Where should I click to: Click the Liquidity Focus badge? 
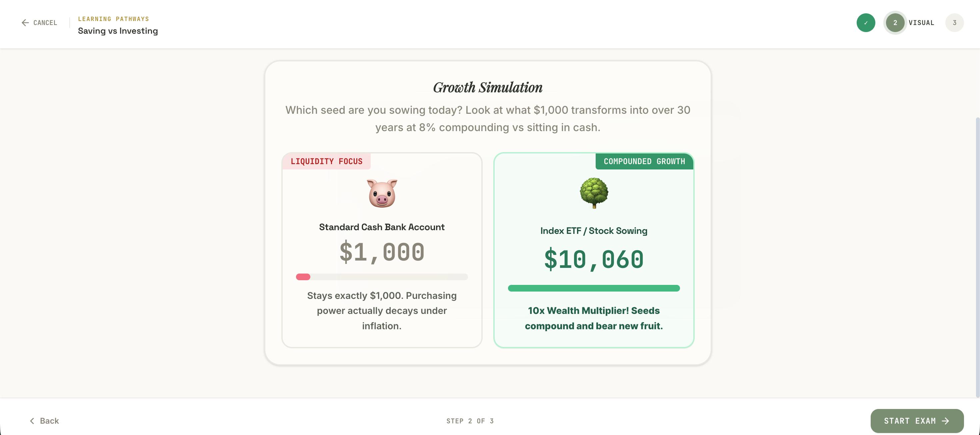(x=326, y=161)
